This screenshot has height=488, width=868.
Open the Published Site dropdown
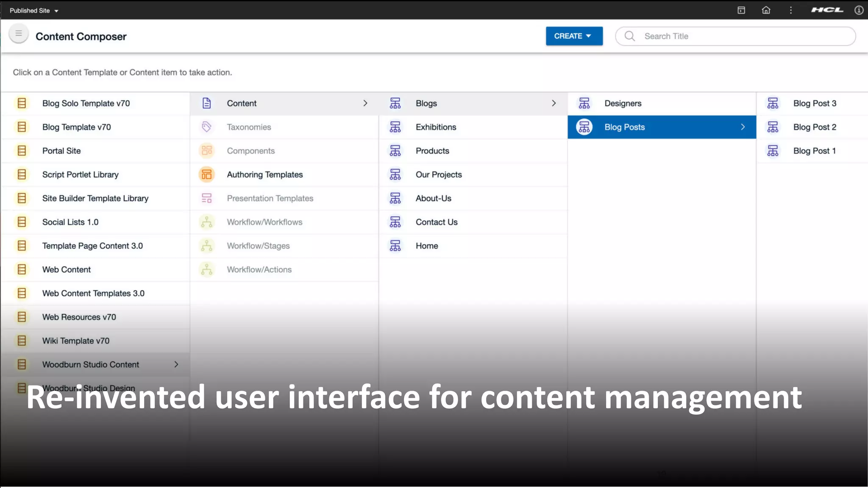click(x=34, y=11)
